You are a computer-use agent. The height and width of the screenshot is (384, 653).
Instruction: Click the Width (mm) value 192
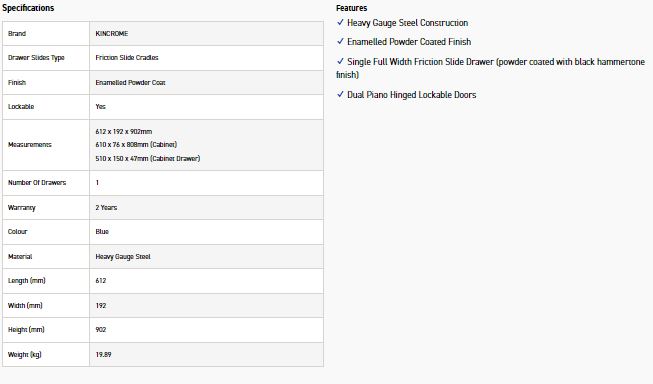pyautogui.click(x=101, y=305)
